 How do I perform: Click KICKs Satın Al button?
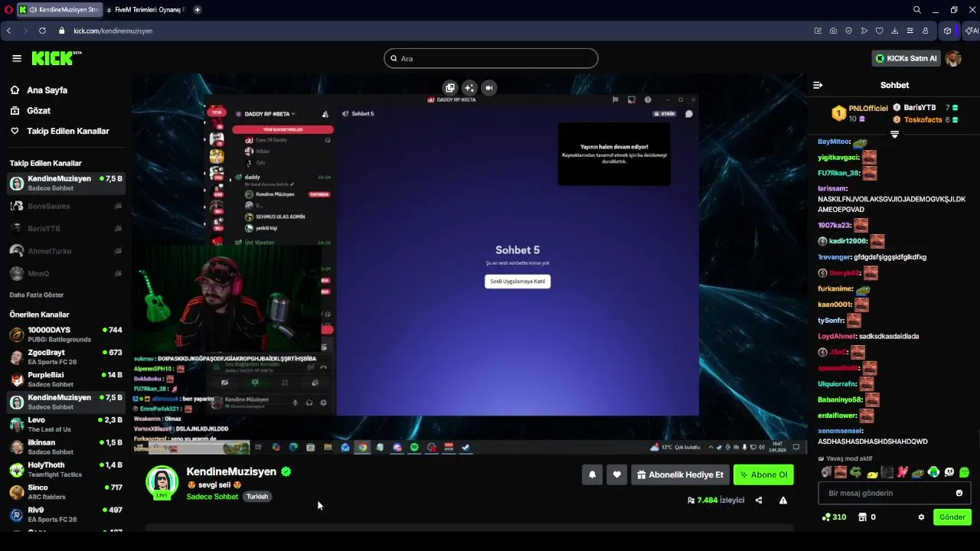(x=906, y=58)
